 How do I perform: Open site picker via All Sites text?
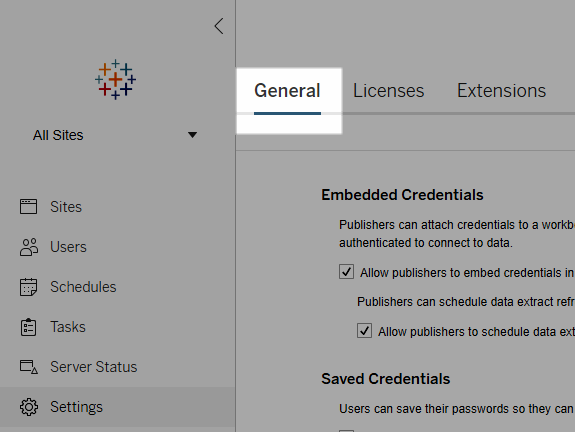(58, 135)
